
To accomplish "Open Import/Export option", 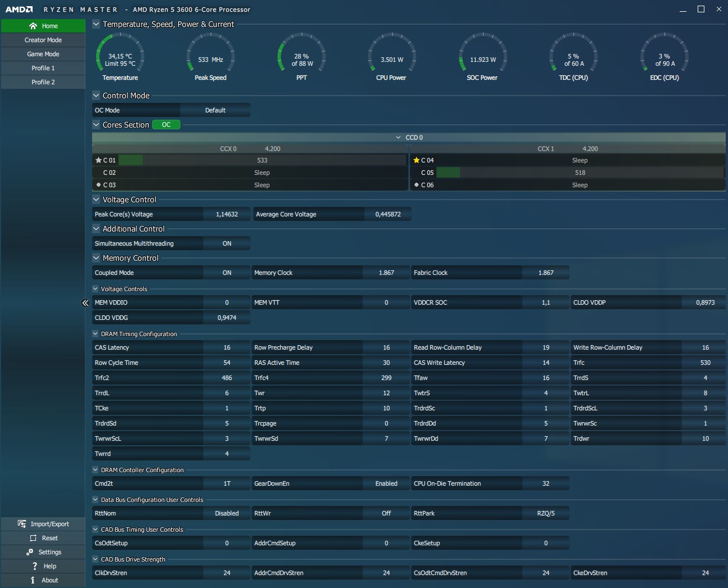I will pos(43,524).
